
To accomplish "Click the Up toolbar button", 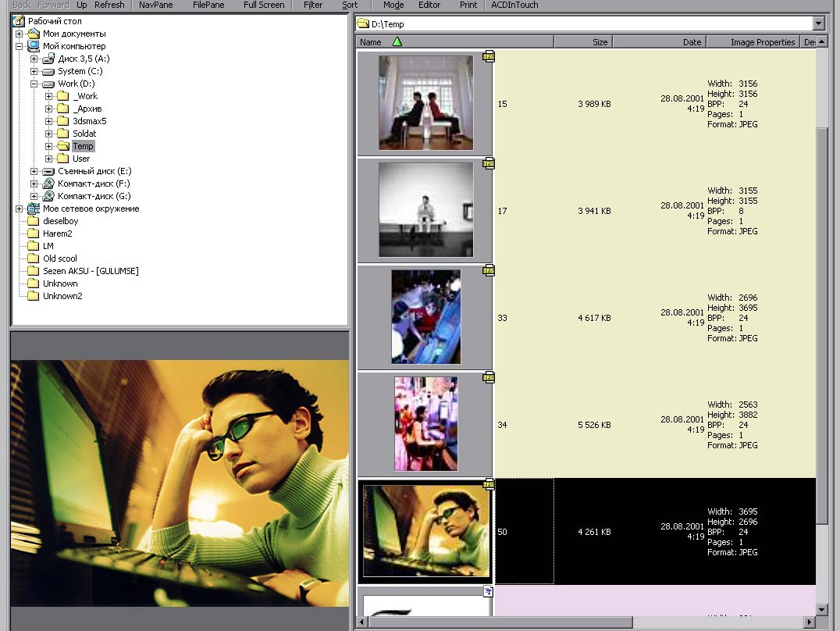I will point(81,5).
